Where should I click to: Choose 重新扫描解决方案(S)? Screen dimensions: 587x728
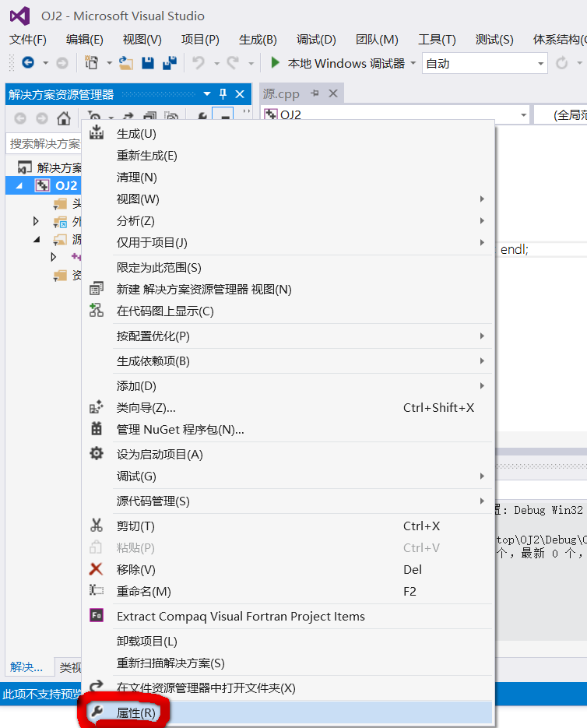click(x=287, y=663)
